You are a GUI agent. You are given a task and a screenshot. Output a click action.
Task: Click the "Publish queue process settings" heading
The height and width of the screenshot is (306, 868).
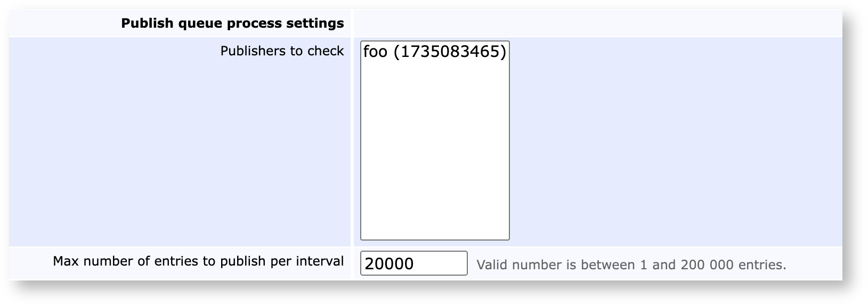tap(232, 23)
